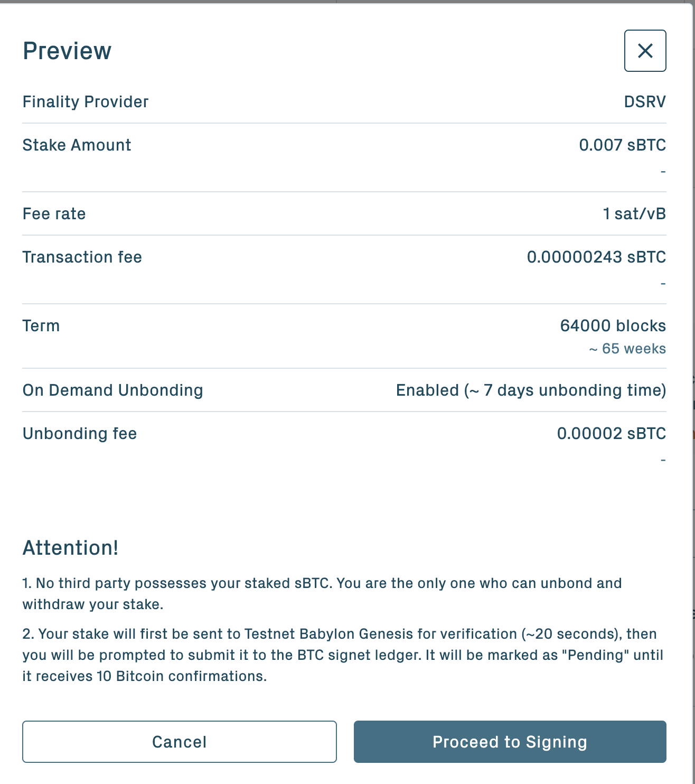This screenshot has height=784, width=695.
Task: Select the 64000 blocks term value
Action: (613, 325)
